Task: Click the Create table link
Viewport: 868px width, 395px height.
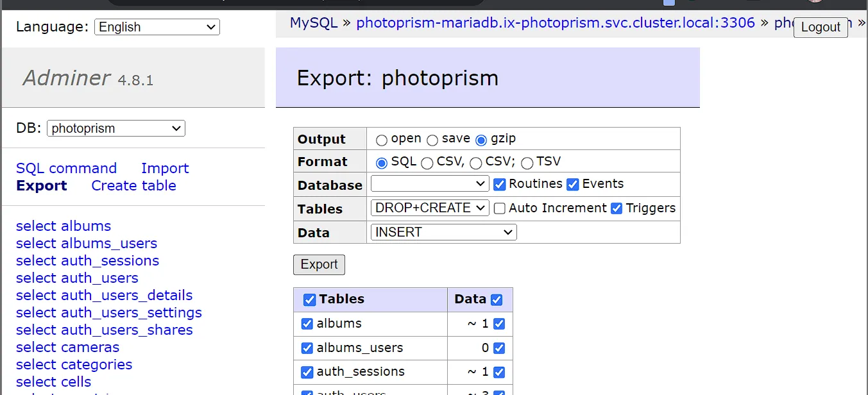Action: 133,185
